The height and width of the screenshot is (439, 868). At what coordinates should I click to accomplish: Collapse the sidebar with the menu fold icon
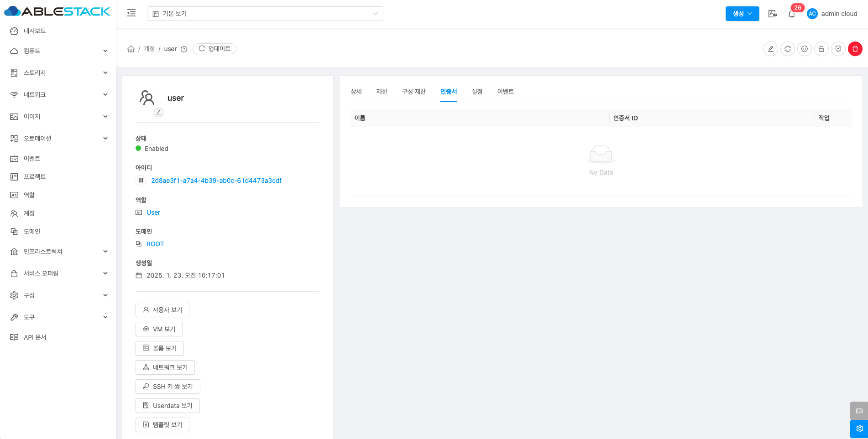pos(131,13)
